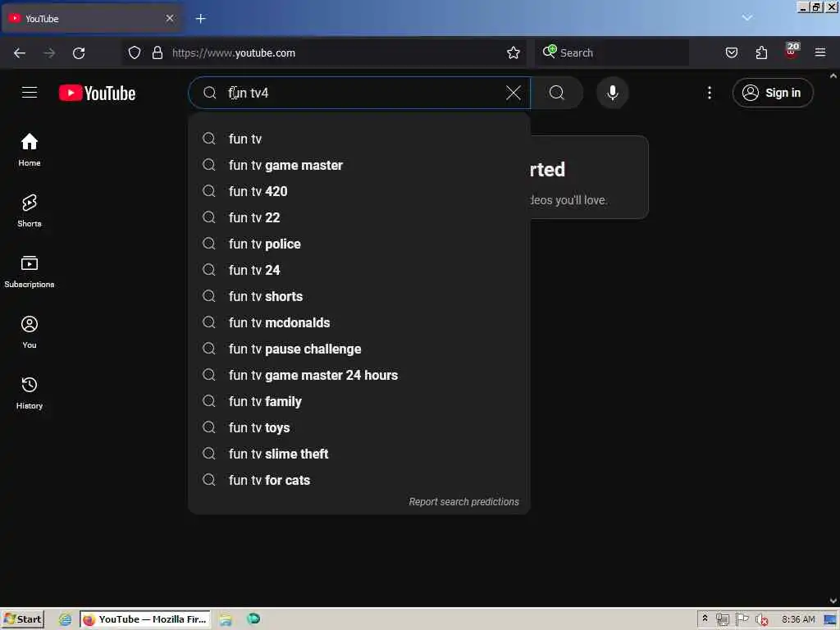Click the page scrollbar up arrow
The image size is (840, 630).
tap(833, 75)
